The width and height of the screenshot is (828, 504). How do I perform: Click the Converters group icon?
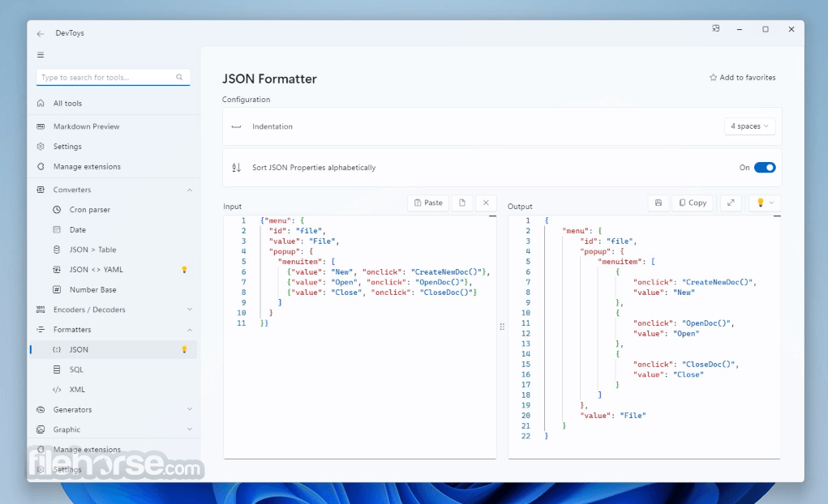[41, 190]
